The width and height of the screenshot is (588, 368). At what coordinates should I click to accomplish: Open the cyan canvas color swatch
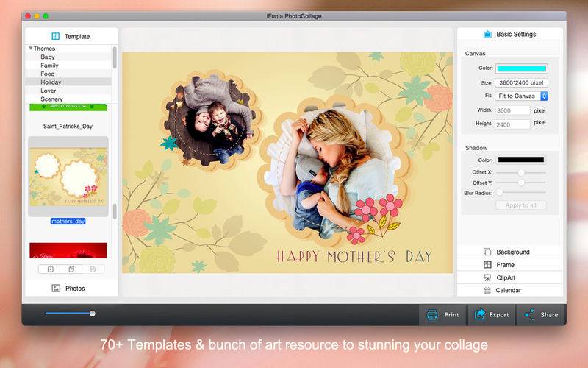[521, 68]
